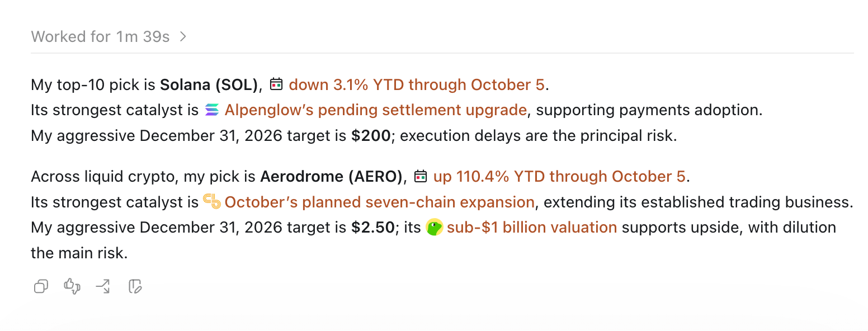The image size is (868, 331).
Task: Click the CoinGecko icon before sub-$1 billion
Action: pos(435,228)
